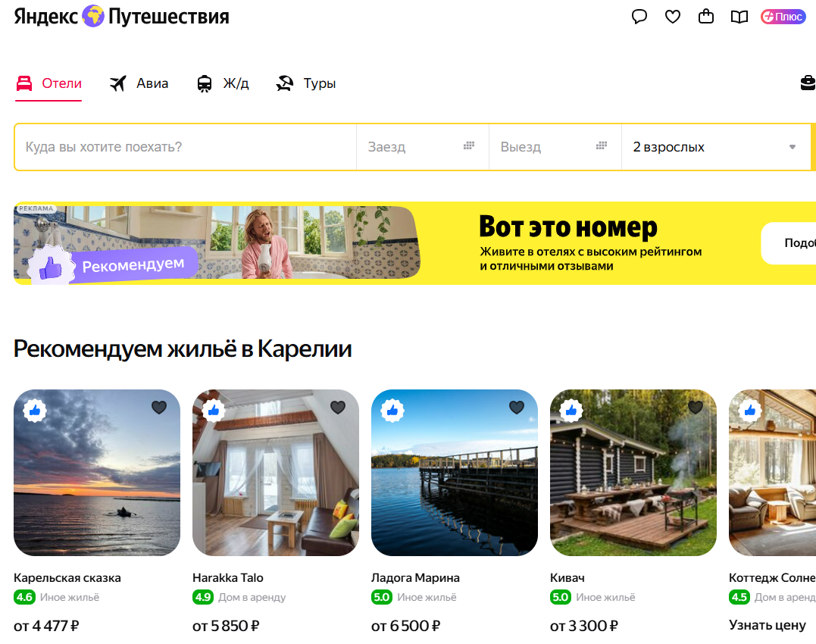Viewport: 816px width, 644px height.
Task: Click the Yandex Plus badge
Action: (783, 17)
